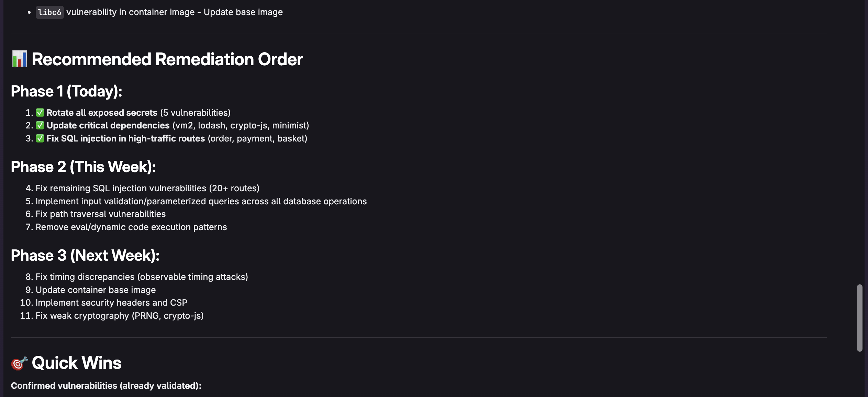Click the libc6 inline code tag
The width and height of the screenshot is (868, 397).
point(50,12)
